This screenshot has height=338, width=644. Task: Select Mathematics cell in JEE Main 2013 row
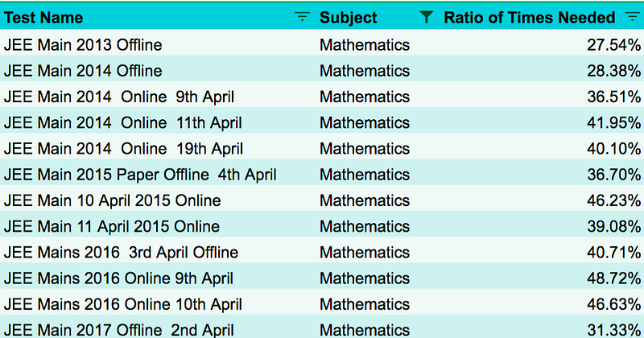point(378,45)
